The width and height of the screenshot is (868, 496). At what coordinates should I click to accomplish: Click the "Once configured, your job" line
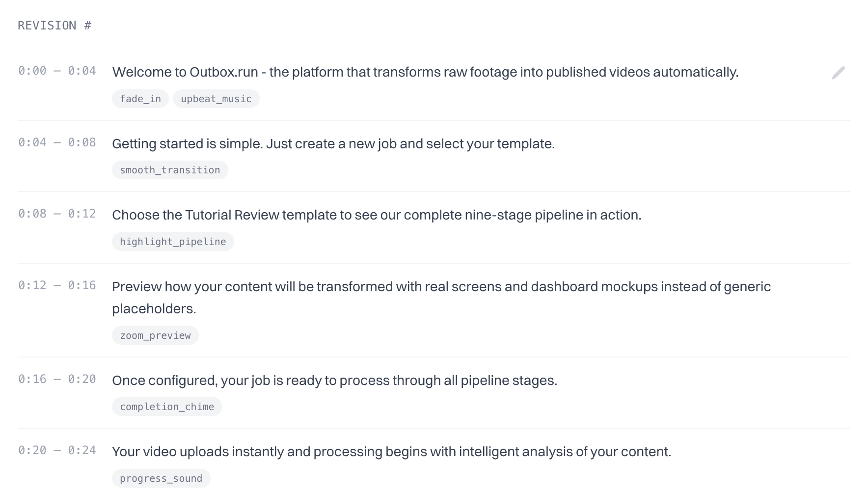(334, 381)
